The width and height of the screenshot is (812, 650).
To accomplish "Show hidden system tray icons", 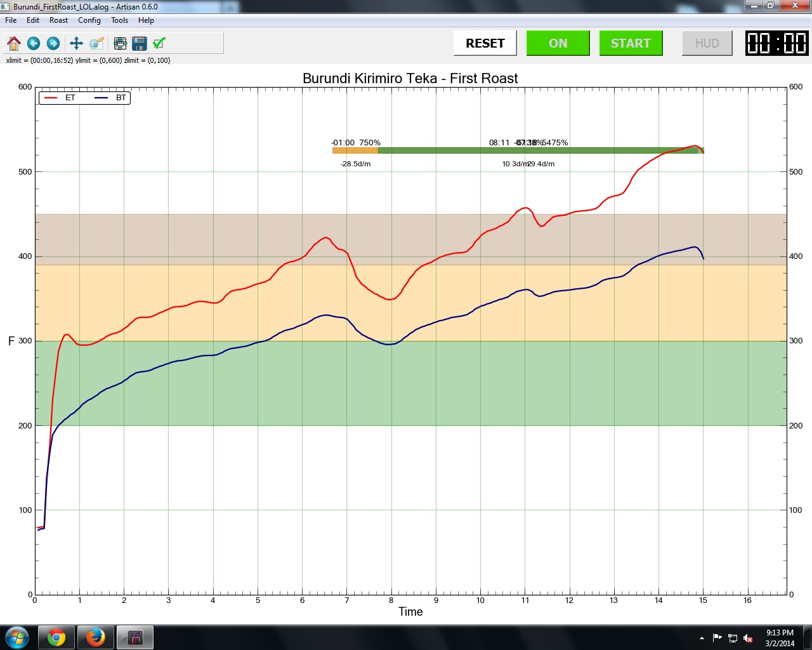I will (702, 638).
